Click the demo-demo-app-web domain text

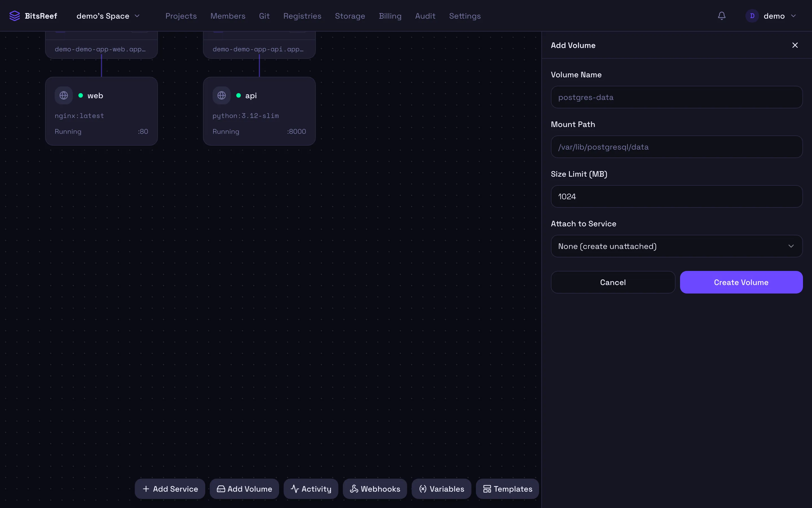[x=100, y=49]
